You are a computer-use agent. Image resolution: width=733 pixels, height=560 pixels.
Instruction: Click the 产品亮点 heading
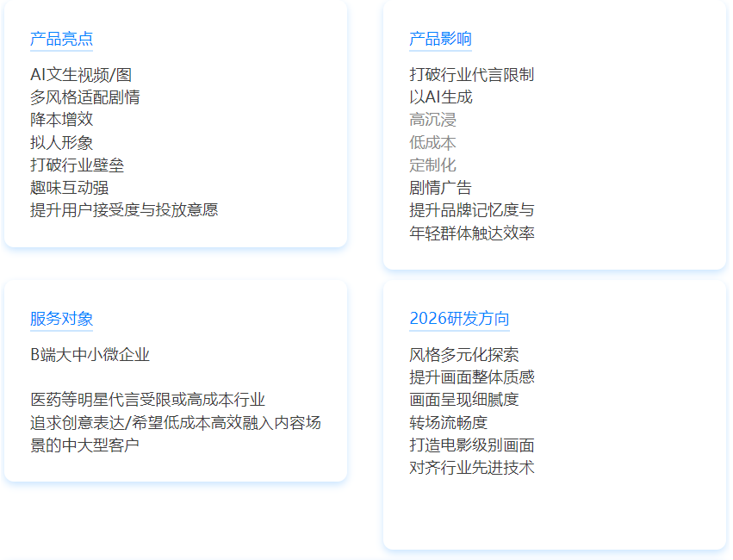(61, 39)
